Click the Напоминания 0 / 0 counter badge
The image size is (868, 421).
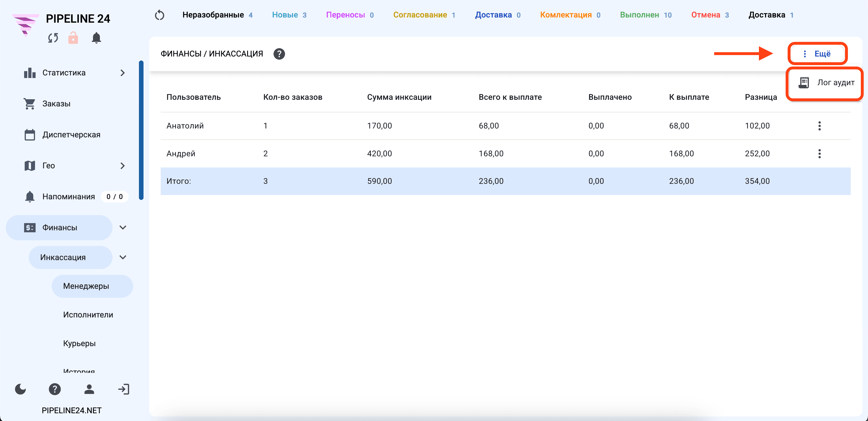coord(115,196)
